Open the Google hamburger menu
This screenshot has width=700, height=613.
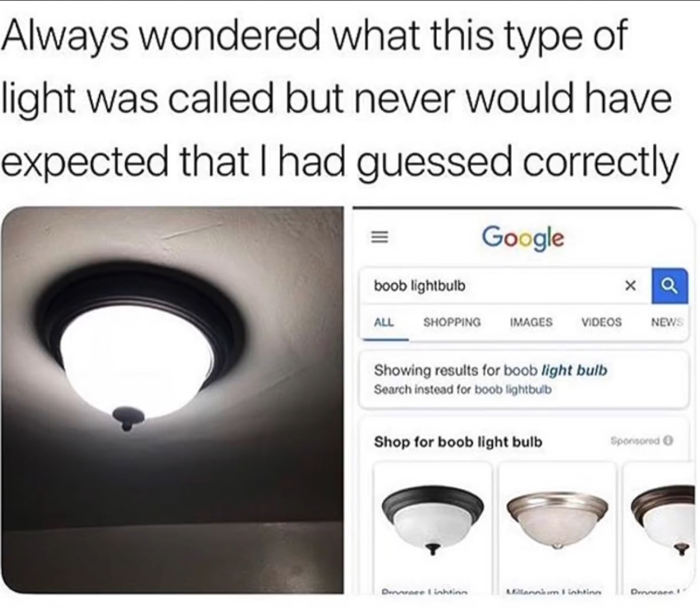[380, 238]
